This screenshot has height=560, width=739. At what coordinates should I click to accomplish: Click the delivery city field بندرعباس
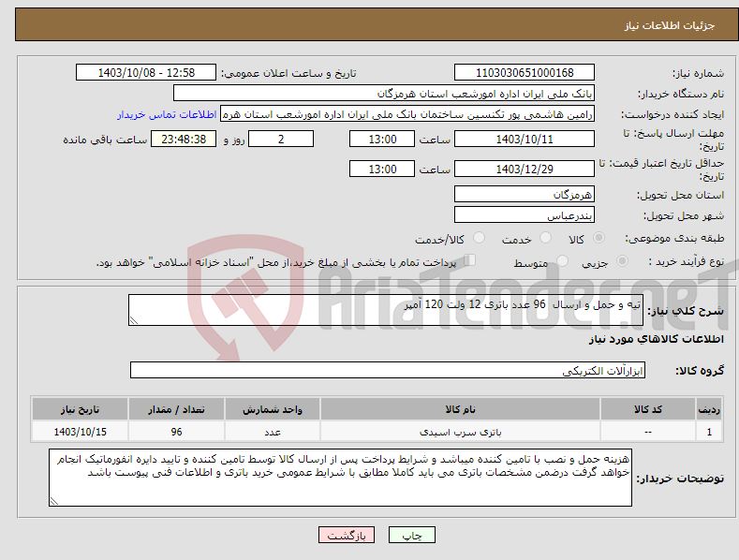525,215
